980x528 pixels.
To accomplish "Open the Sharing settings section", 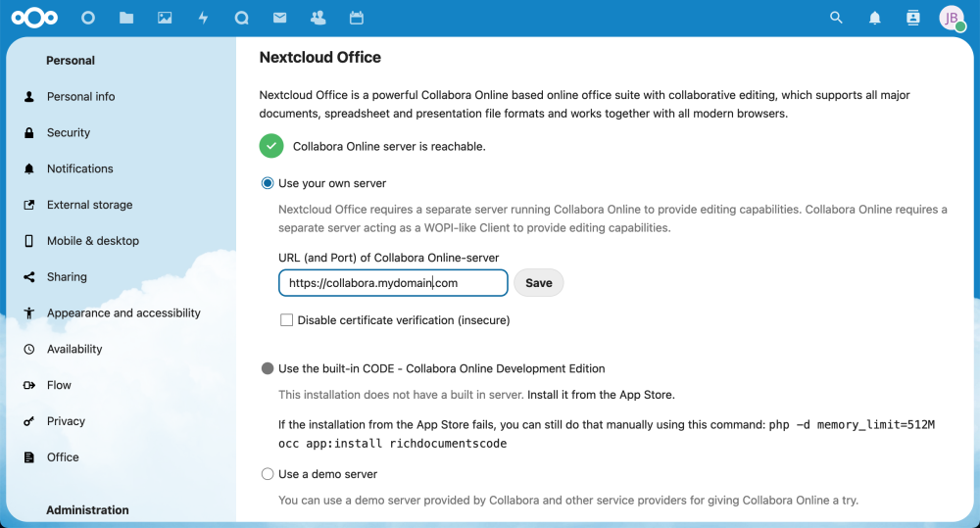I will [67, 277].
